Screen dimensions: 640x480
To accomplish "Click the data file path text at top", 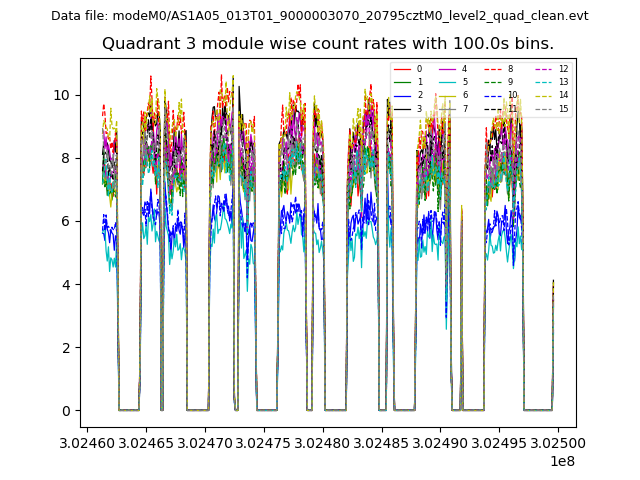I will tap(320, 16).
